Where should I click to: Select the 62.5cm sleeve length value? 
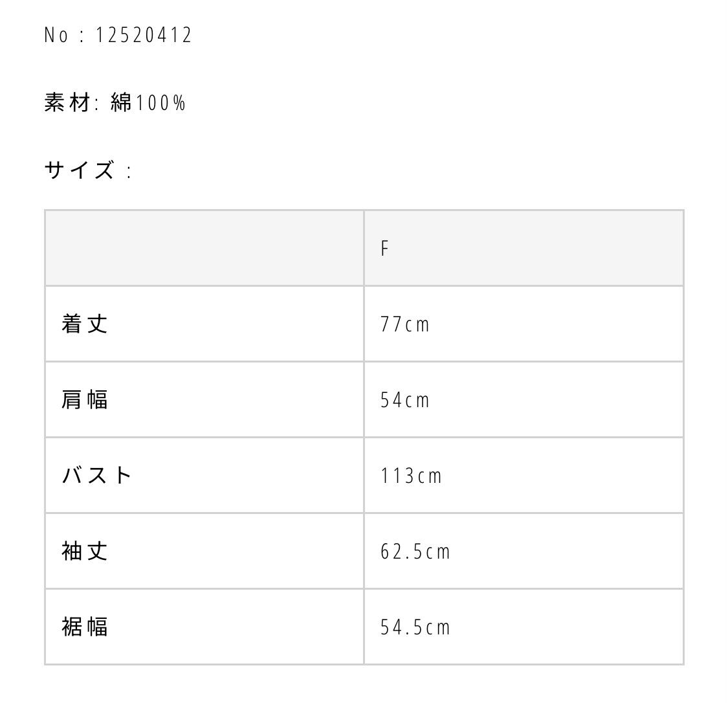[415, 552]
